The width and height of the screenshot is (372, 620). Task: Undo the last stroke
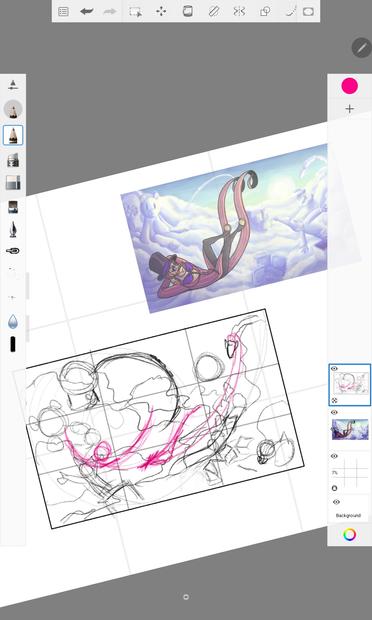(87, 11)
